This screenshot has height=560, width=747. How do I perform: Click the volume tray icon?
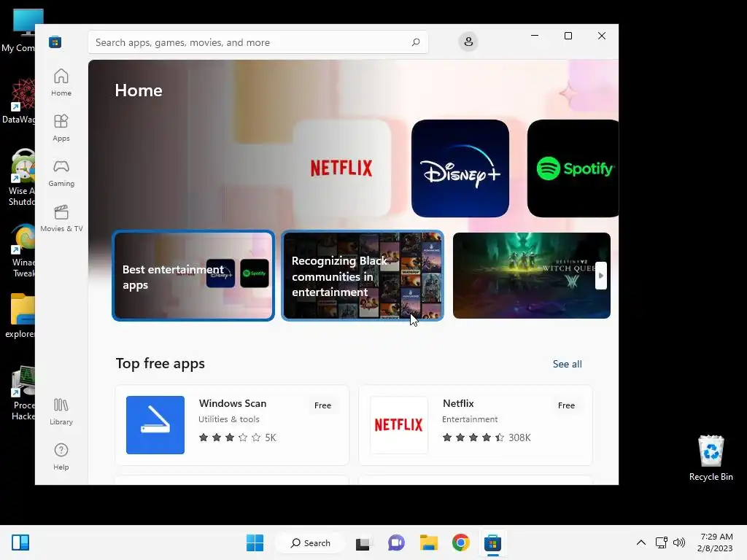[x=679, y=542]
